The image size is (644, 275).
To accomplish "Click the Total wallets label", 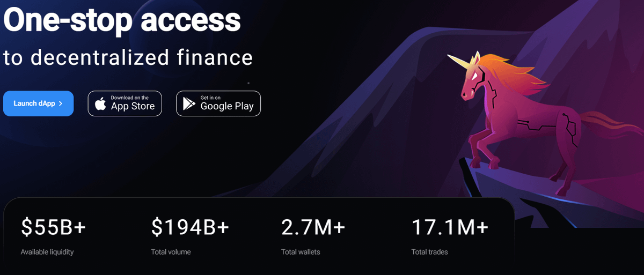I will 301,252.
